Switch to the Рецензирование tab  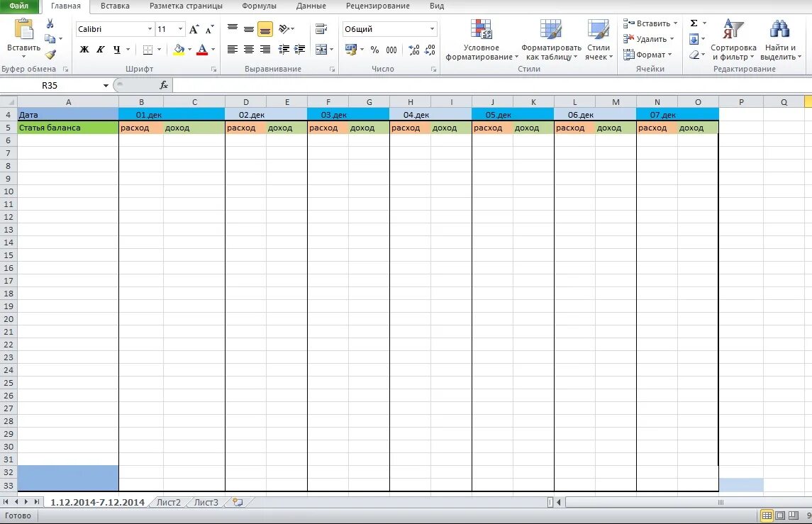[378, 6]
